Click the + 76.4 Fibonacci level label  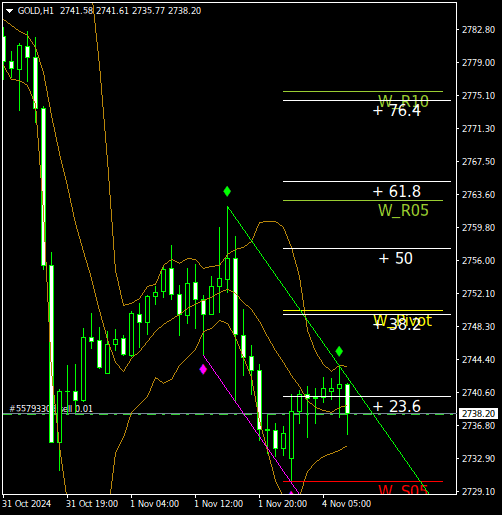[x=397, y=111]
